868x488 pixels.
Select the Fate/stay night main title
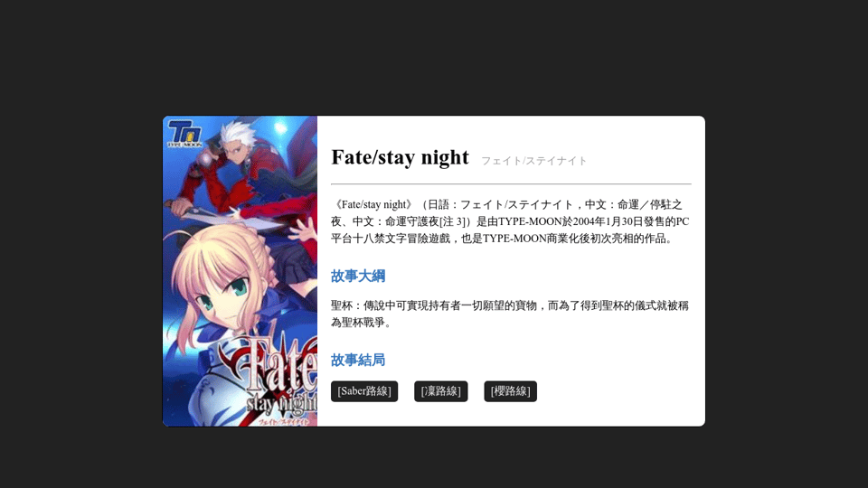(400, 157)
